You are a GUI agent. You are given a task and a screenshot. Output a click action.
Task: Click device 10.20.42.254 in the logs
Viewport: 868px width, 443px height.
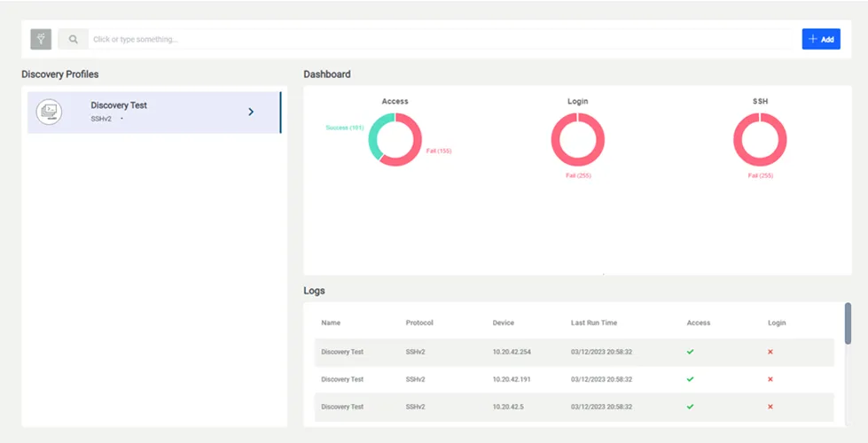pyautogui.click(x=512, y=352)
